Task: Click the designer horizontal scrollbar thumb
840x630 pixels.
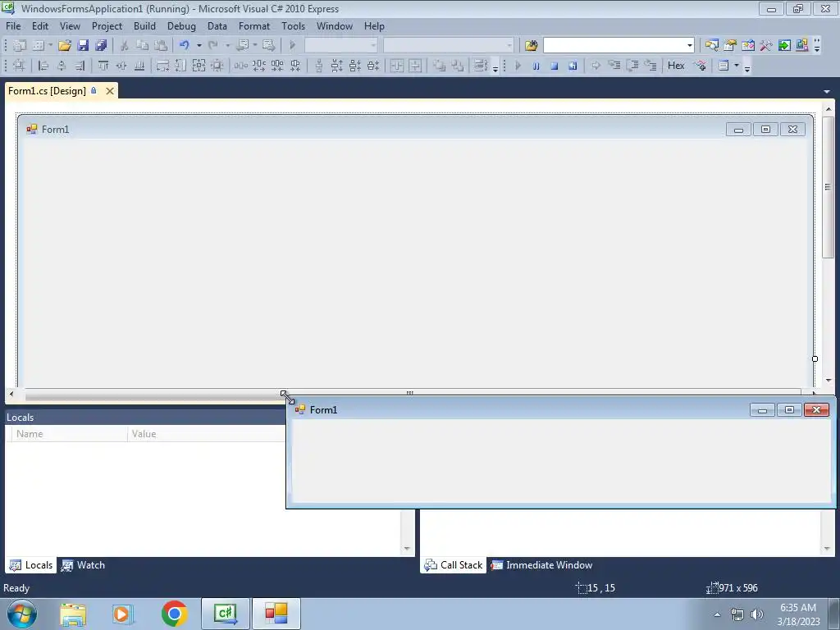Action: coord(413,394)
